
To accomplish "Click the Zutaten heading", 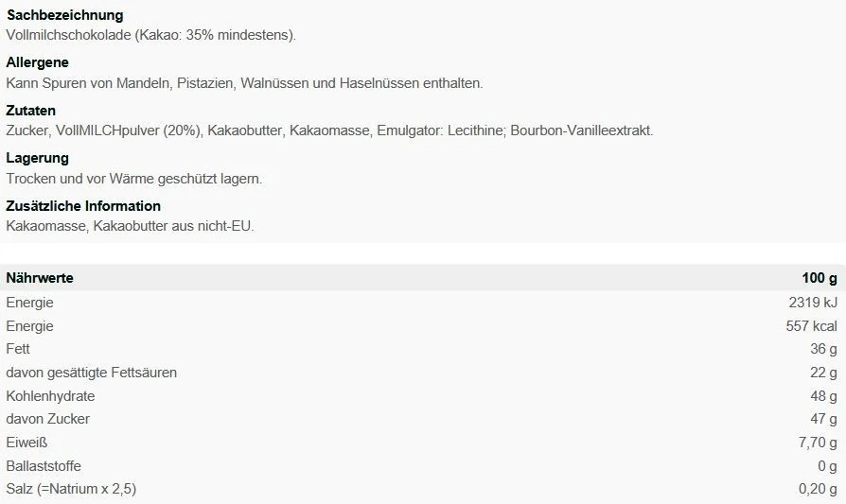I will pyautogui.click(x=31, y=111).
